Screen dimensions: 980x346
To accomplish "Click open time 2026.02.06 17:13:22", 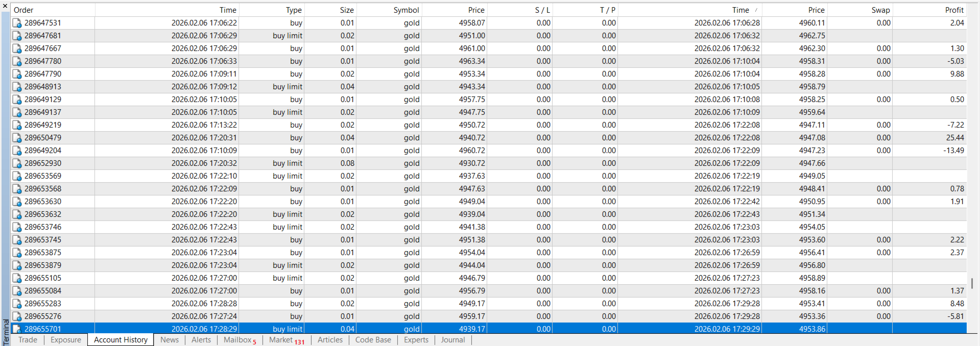I will (x=204, y=125).
